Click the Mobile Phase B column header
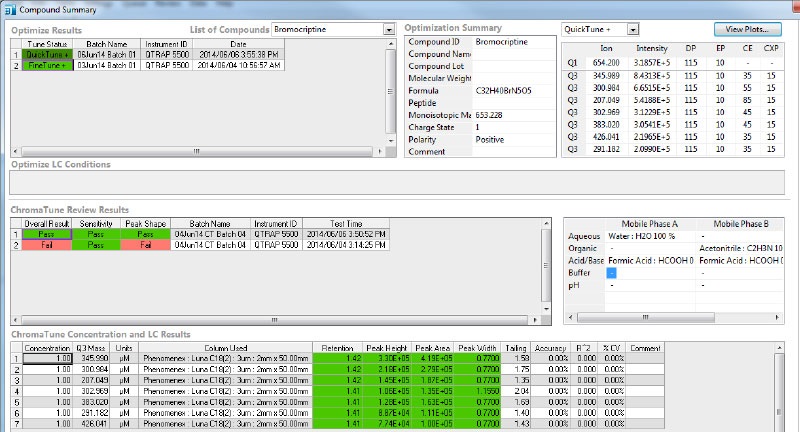The image size is (800, 432). 741,222
